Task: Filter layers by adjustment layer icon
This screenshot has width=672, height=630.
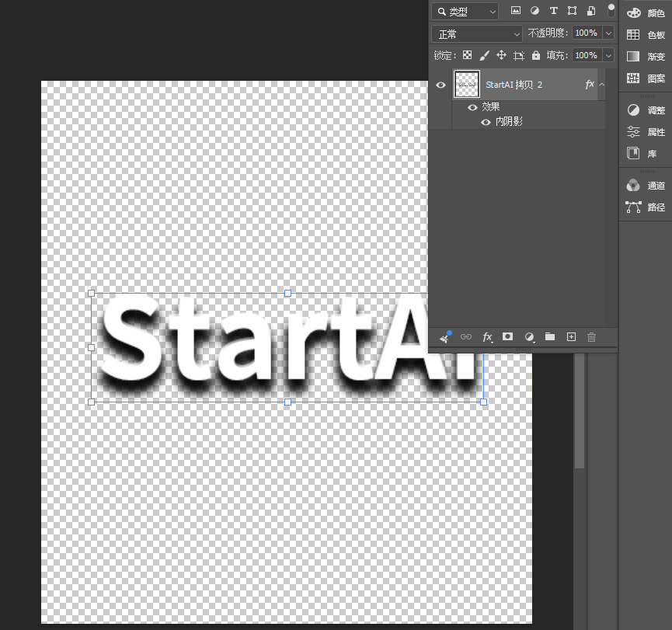Action: coord(534,11)
